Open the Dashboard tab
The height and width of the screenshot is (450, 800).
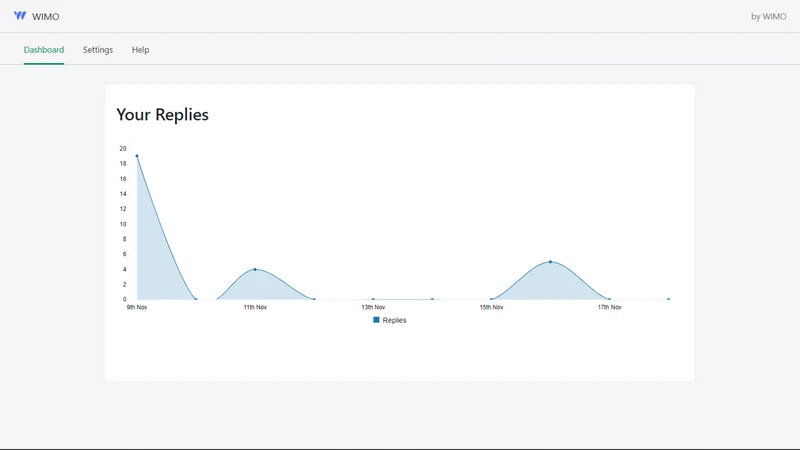(44, 49)
